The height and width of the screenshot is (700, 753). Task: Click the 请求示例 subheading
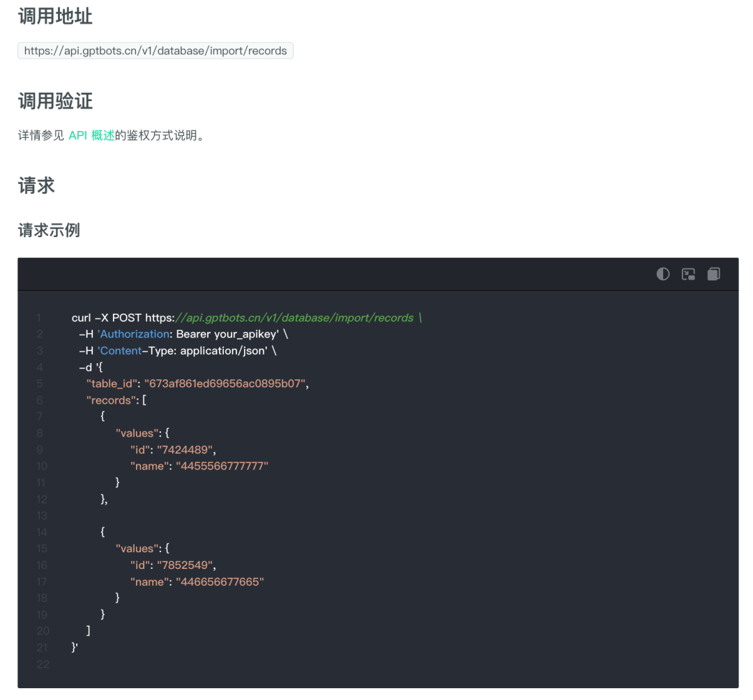49,231
